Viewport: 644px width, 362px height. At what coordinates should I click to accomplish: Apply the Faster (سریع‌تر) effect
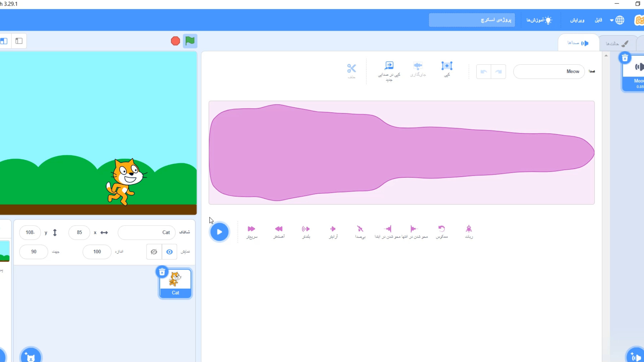pos(252,232)
